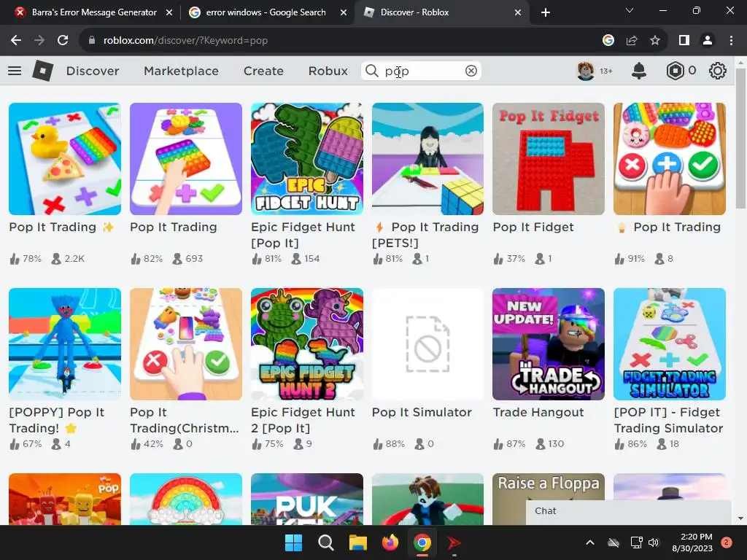This screenshot has width=747, height=560.
Task: Open the Robux balance icon
Action: pyautogui.click(x=675, y=71)
